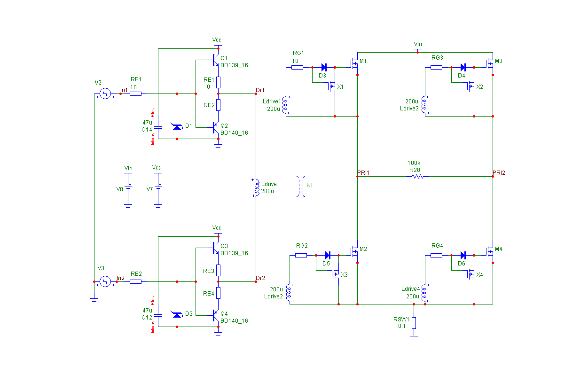This screenshot has width=588, height=382.
Task: Select the C14 47u capacitor
Action: click(x=158, y=126)
